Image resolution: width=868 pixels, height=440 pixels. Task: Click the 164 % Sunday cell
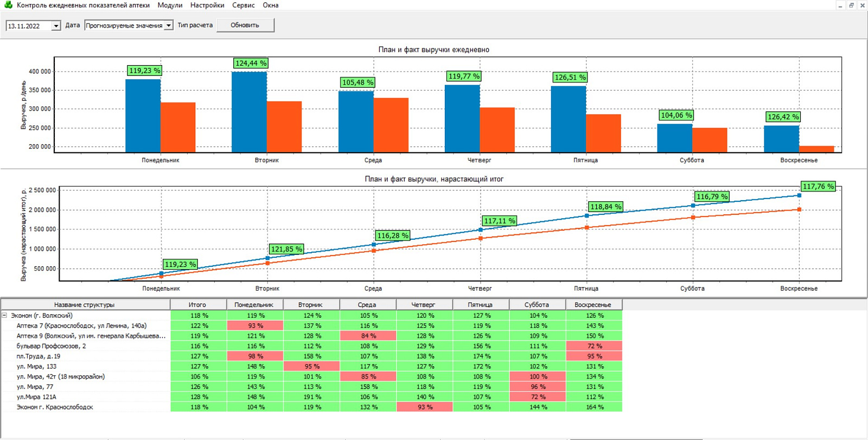click(594, 407)
